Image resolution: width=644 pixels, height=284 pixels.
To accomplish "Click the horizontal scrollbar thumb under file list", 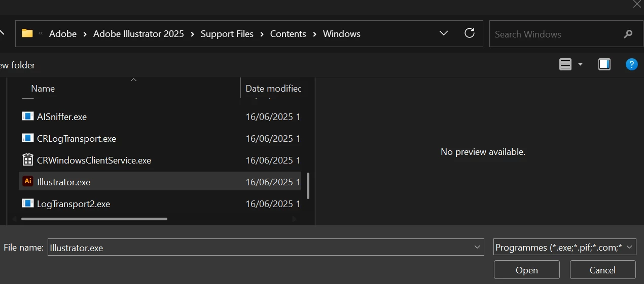I will point(94,219).
